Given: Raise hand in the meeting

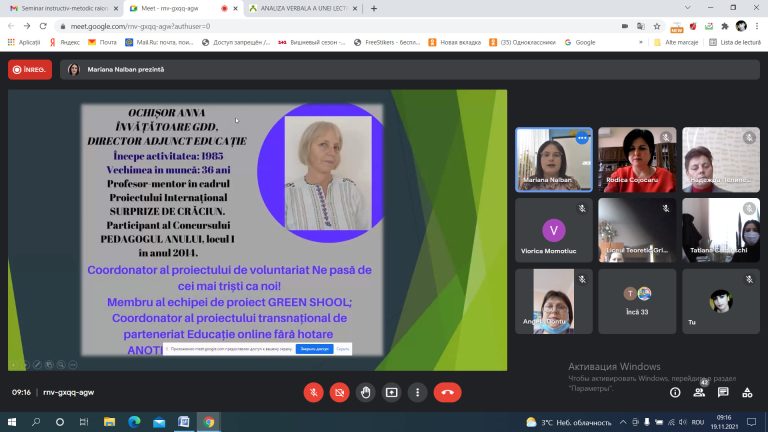Looking at the screenshot, I should click(x=365, y=392).
